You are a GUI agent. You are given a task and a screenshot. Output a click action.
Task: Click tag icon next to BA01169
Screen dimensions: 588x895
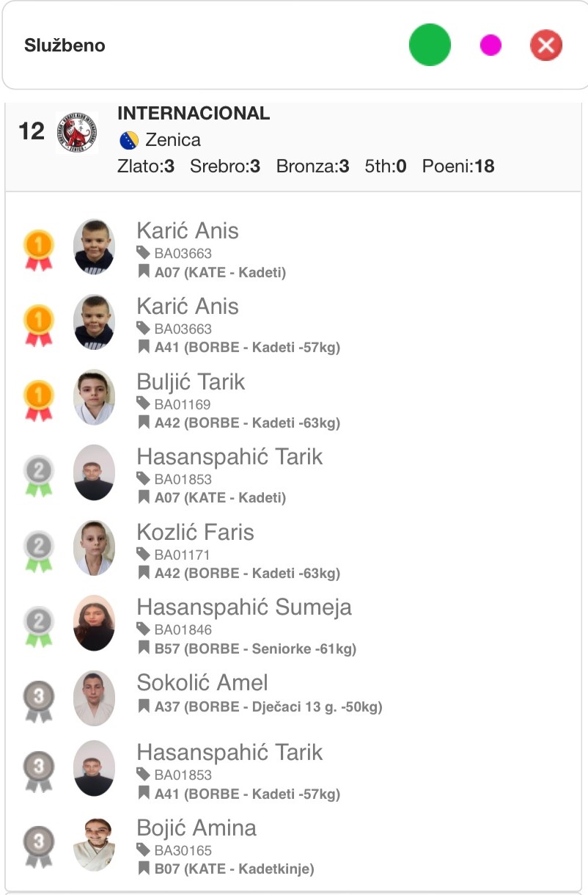[x=144, y=403]
